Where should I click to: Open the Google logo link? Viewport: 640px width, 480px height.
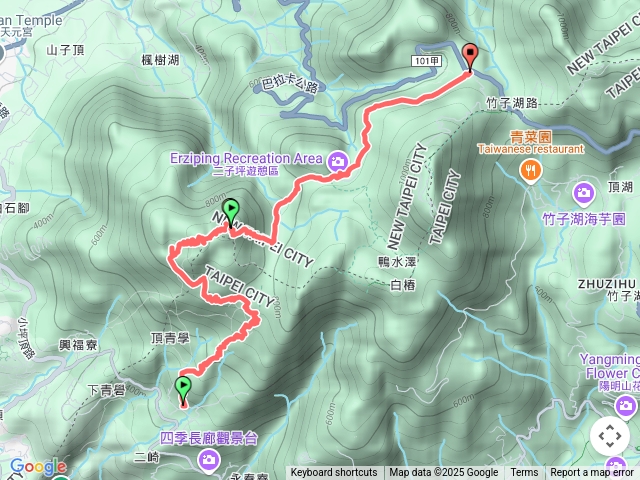click(x=38, y=467)
